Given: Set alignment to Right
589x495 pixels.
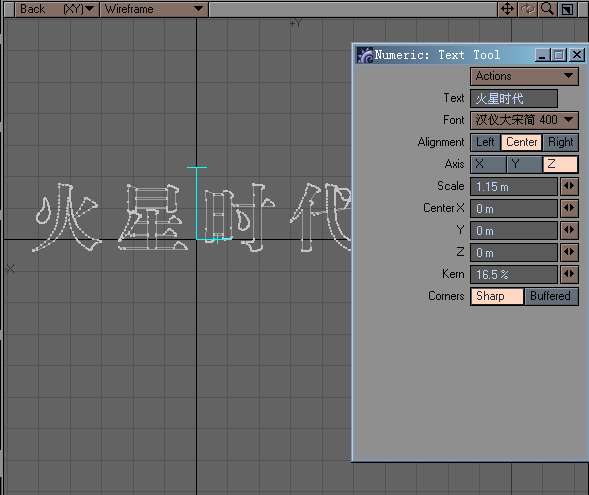Looking at the screenshot, I should [560, 142].
